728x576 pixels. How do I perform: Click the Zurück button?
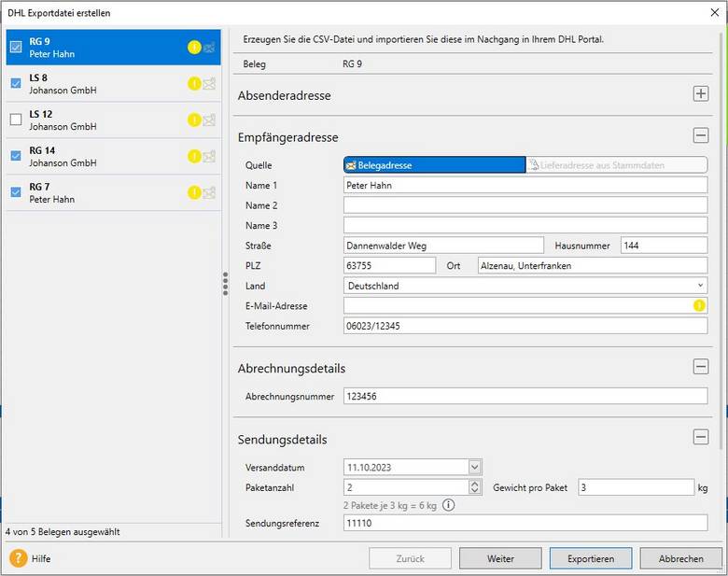point(410,558)
